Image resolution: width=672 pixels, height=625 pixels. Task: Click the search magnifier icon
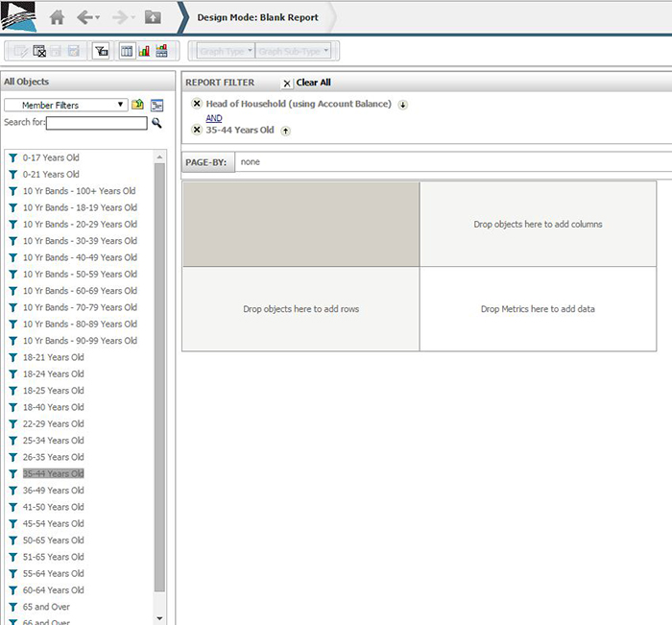click(156, 123)
